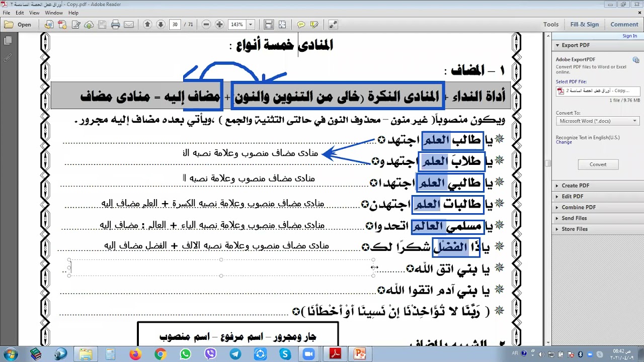Open the Tools pane

pos(551,24)
